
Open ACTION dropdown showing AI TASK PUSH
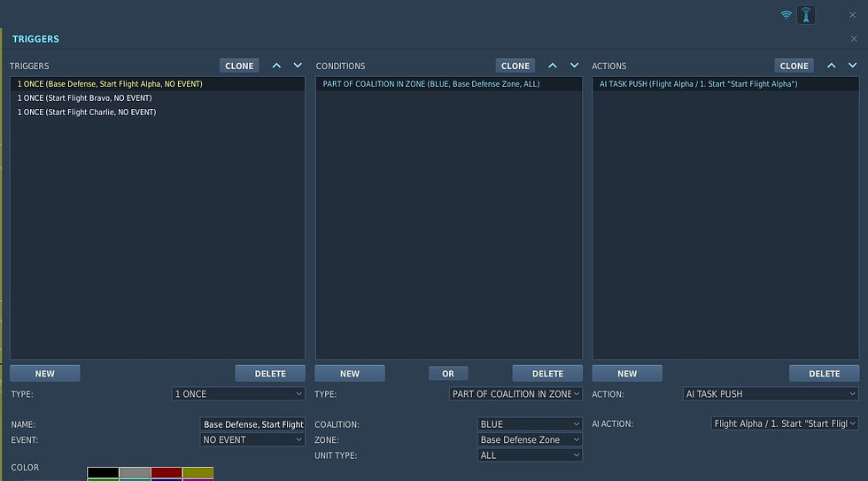pos(771,394)
